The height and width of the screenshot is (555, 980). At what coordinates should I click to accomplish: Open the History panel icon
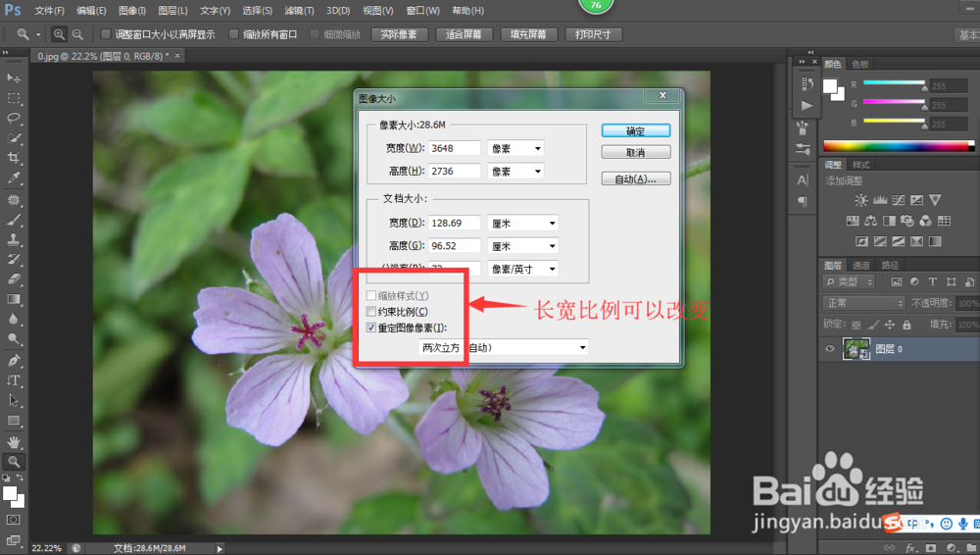(x=807, y=84)
